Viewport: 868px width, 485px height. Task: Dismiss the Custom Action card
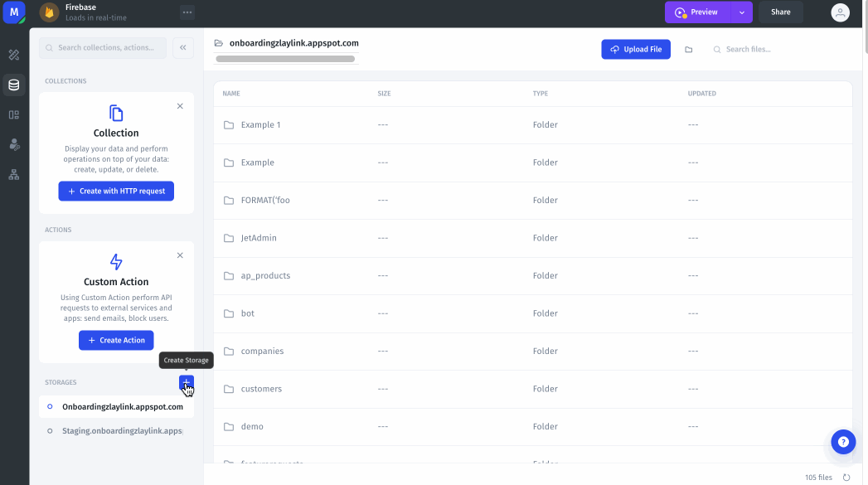pyautogui.click(x=180, y=255)
